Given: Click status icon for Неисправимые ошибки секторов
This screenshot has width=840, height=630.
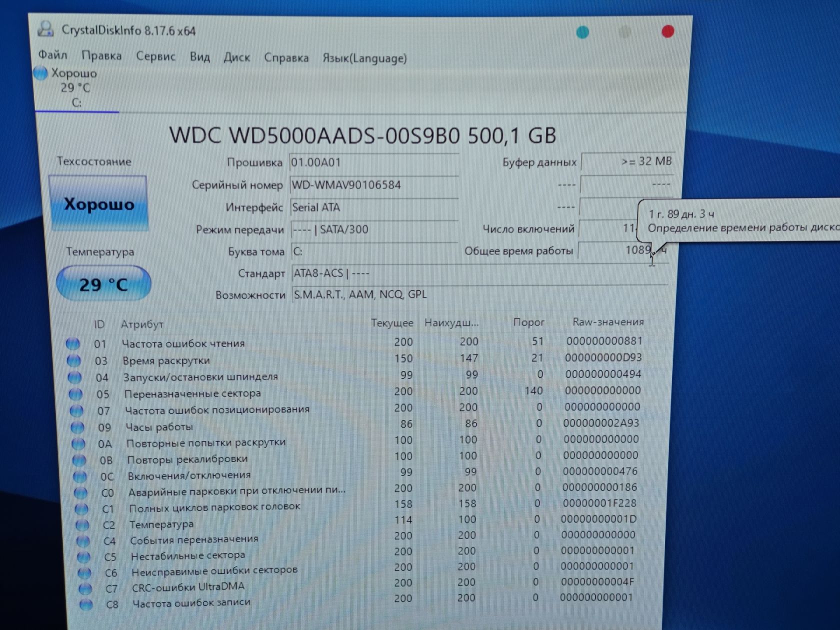Looking at the screenshot, I should 85,572.
